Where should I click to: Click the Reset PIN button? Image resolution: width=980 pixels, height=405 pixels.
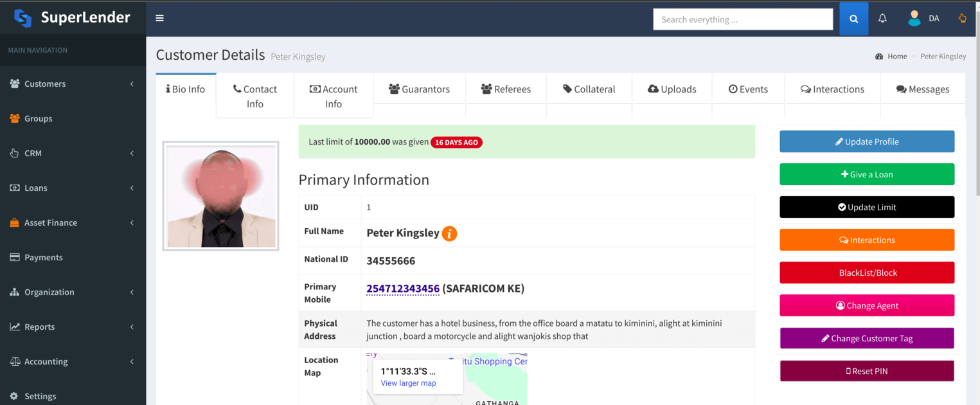pos(867,371)
